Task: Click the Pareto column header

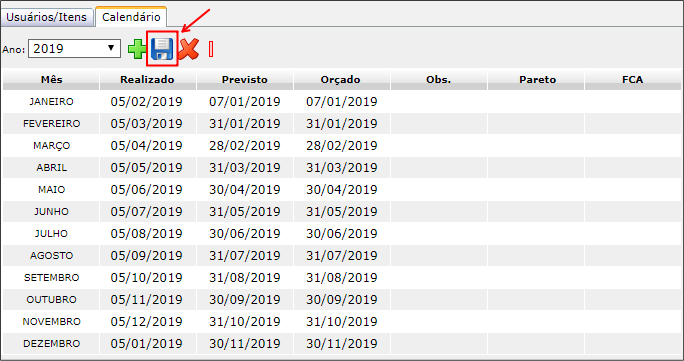Action: tap(537, 80)
